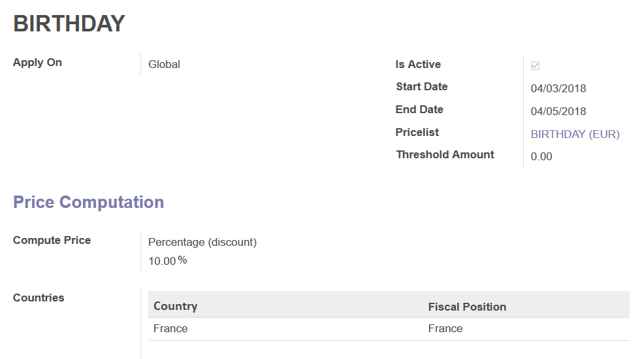Click the Countries field label
This screenshot has width=644, height=359.
click(39, 298)
